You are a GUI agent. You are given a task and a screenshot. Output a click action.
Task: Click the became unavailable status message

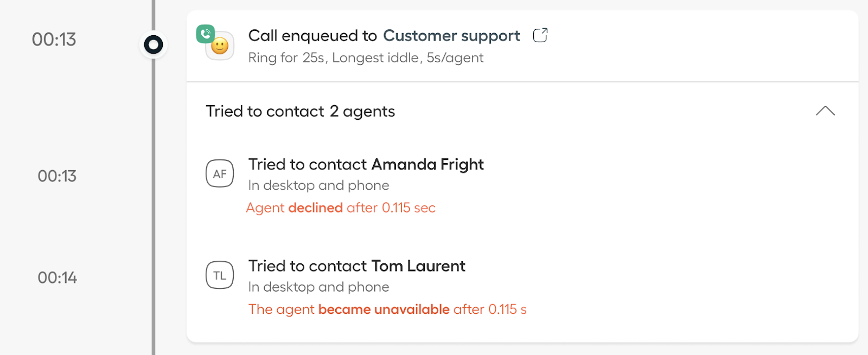click(387, 309)
